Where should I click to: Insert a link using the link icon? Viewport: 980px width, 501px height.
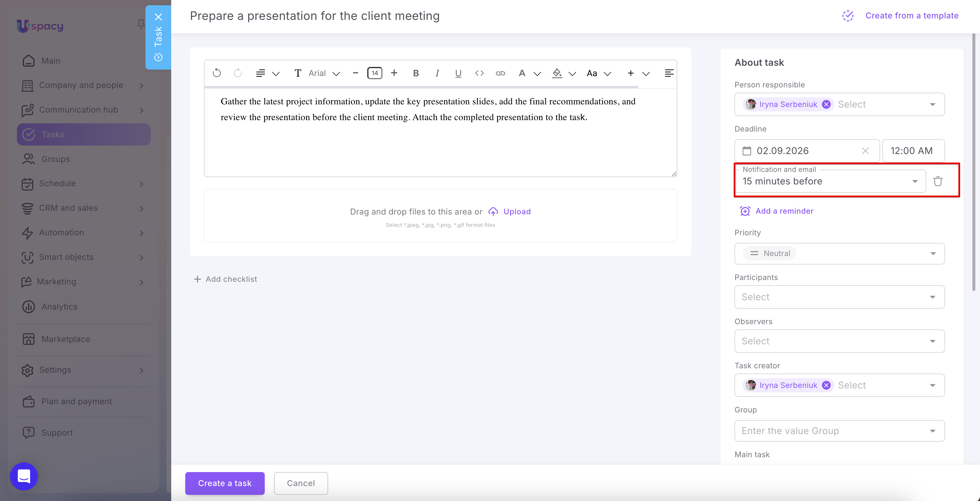click(x=500, y=73)
